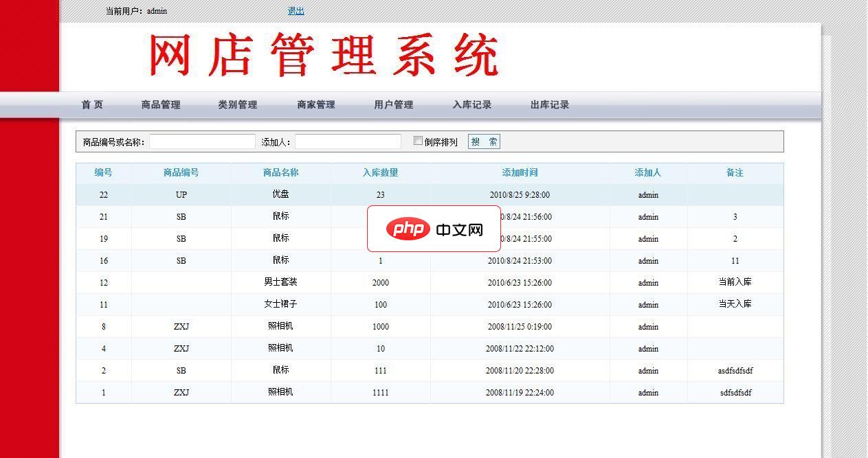The width and height of the screenshot is (868, 458).
Task: Select 类别管理 from the navigation bar
Action: coord(237,104)
